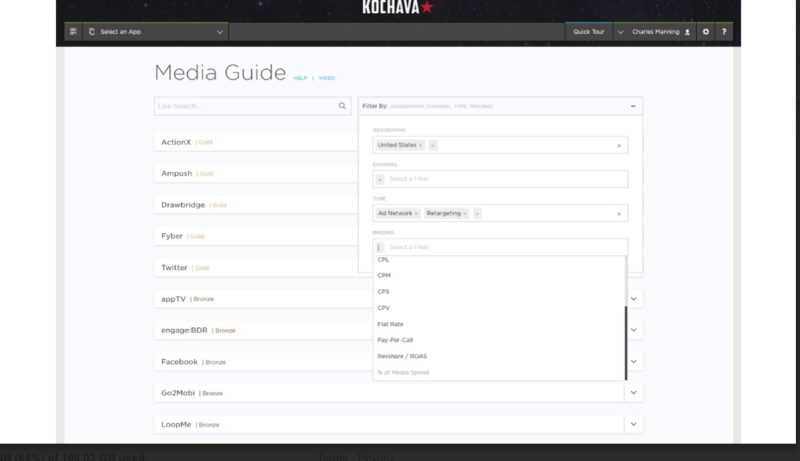Viewport: 800px width, 461px height.
Task: Expand the Go2Mobi row chevron
Action: click(633, 393)
